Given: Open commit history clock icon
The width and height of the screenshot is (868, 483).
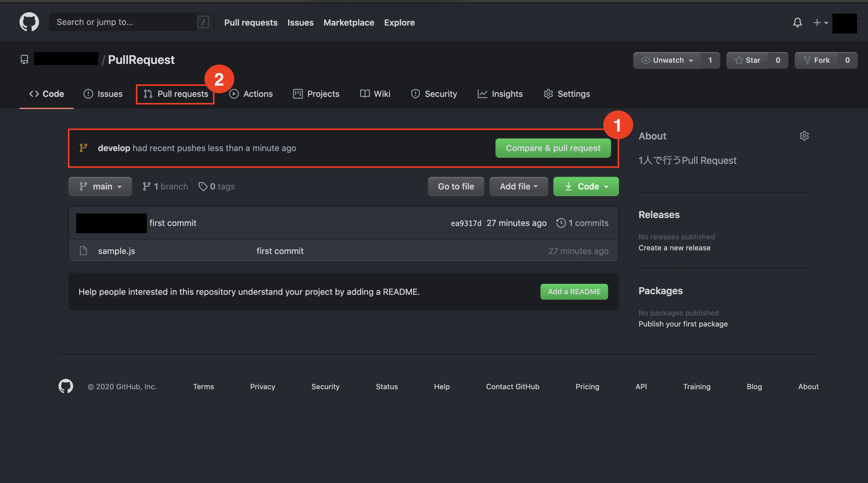Looking at the screenshot, I should point(561,223).
